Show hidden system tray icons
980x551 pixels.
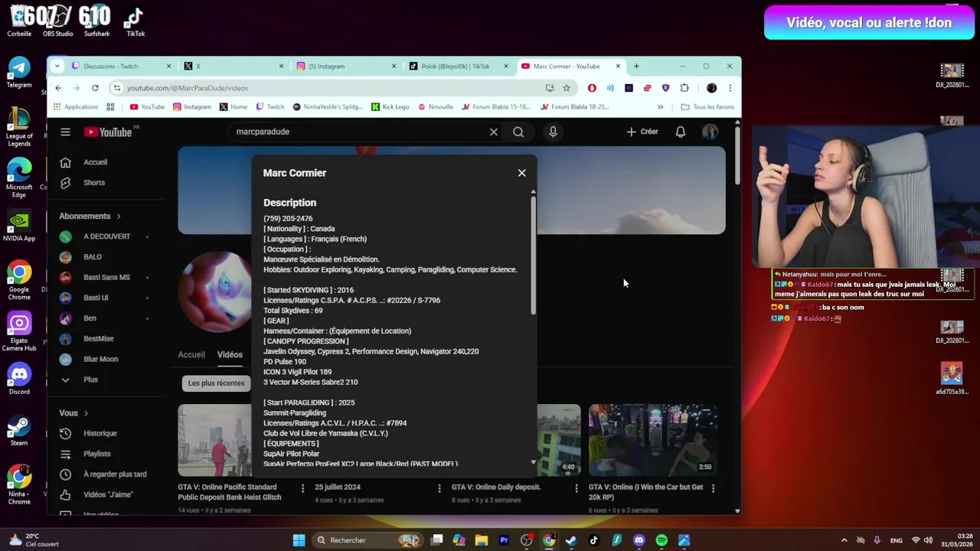coord(844,540)
